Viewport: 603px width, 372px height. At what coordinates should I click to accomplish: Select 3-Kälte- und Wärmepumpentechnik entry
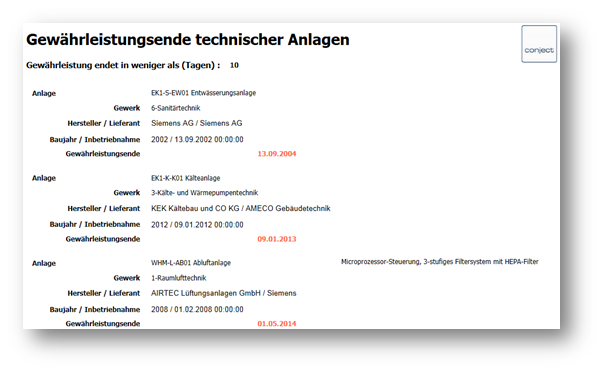point(205,193)
